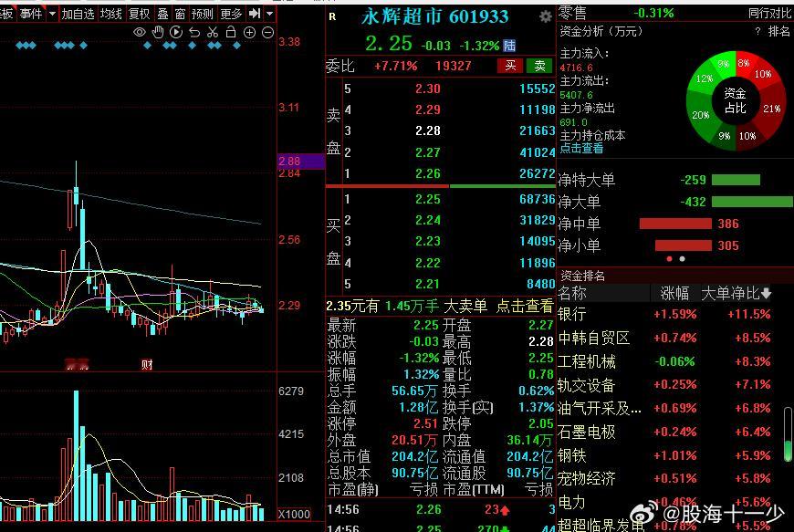Click buy level 1 price 2.25
The image size is (794, 532).
pos(428,200)
